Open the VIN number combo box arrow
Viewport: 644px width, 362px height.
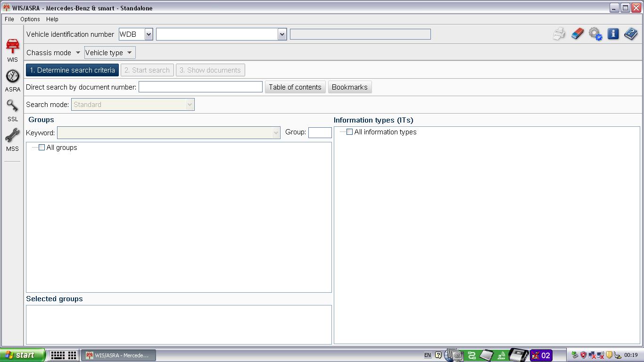tap(282, 34)
